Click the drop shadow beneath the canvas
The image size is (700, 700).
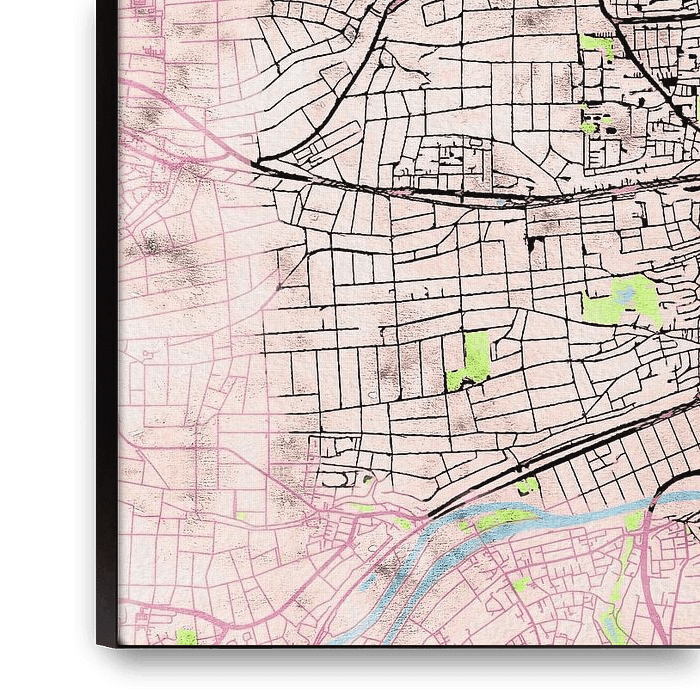[x=400, y=665]
